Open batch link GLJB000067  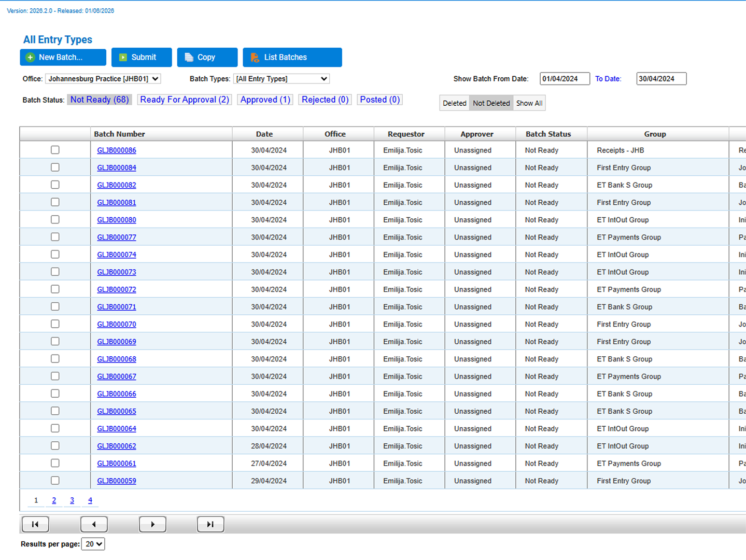pyautogui.click(x=117, y=376)
